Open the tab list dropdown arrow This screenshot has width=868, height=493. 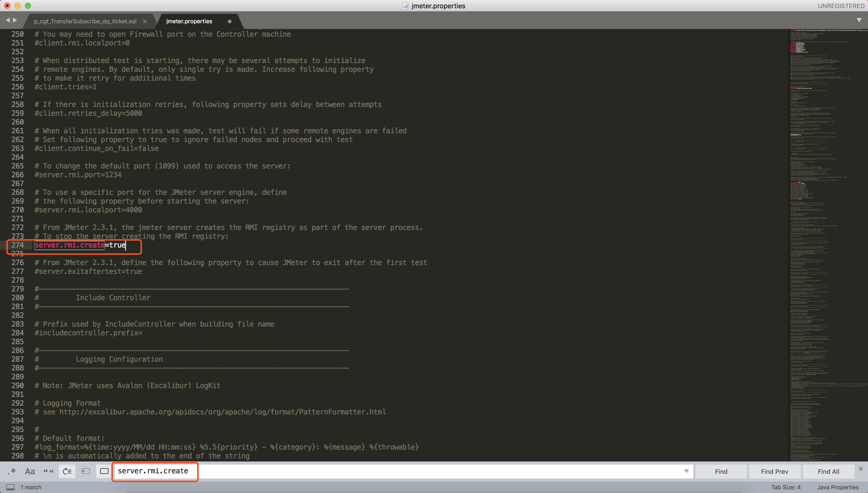click(859, 20)
